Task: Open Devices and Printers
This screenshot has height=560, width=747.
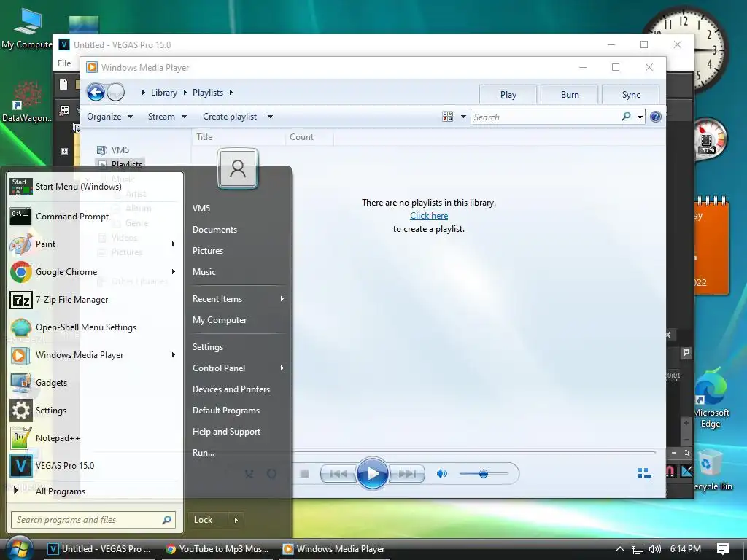Action: pos(231,389)
